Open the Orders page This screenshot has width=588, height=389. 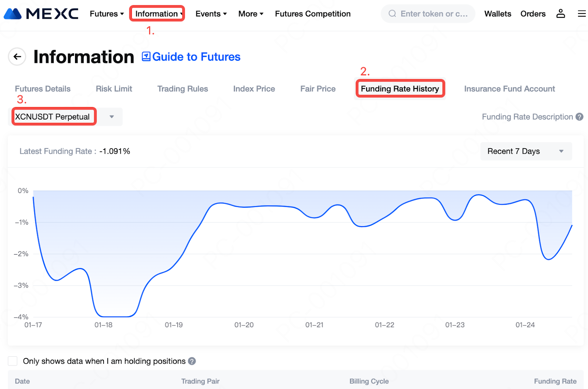(533, 14)
